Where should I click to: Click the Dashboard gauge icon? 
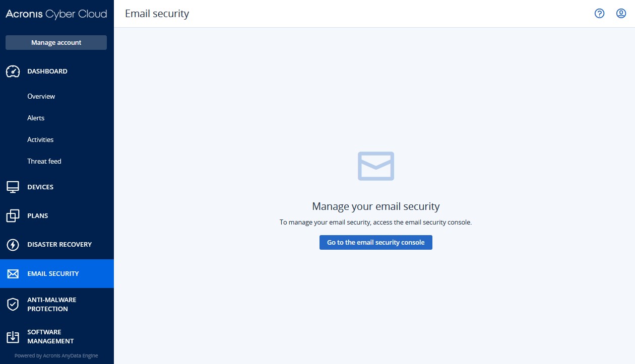click(x=13, y=71)
